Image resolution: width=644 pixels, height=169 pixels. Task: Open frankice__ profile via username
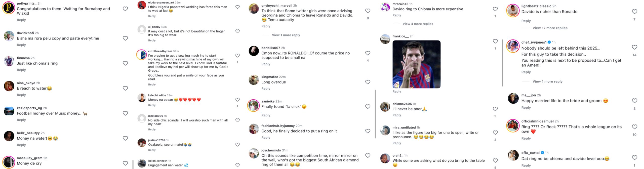click(x=400, y=36)
